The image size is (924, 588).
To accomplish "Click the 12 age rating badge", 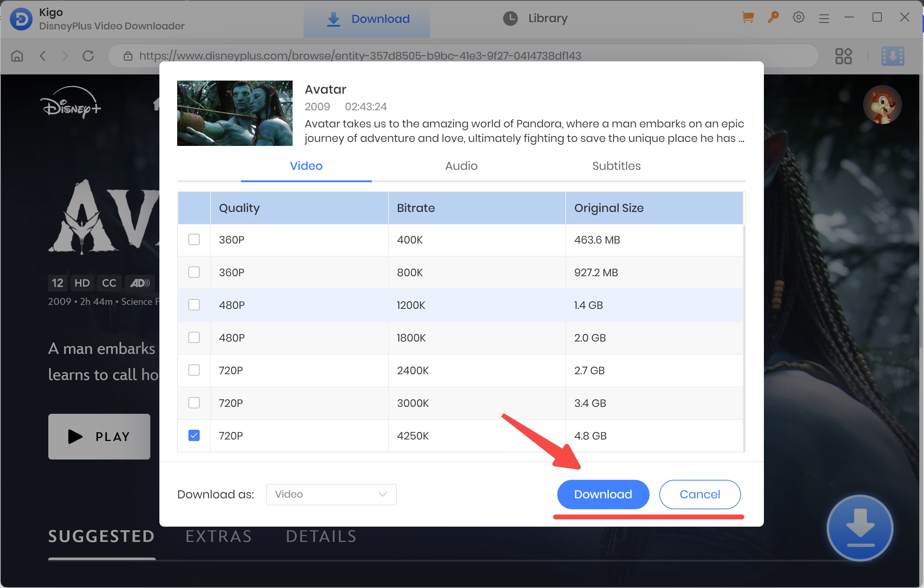I will tap(57, 283).
